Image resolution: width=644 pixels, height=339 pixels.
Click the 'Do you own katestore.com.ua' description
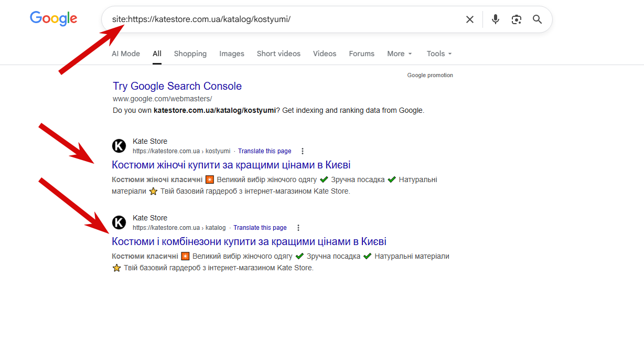269,110
